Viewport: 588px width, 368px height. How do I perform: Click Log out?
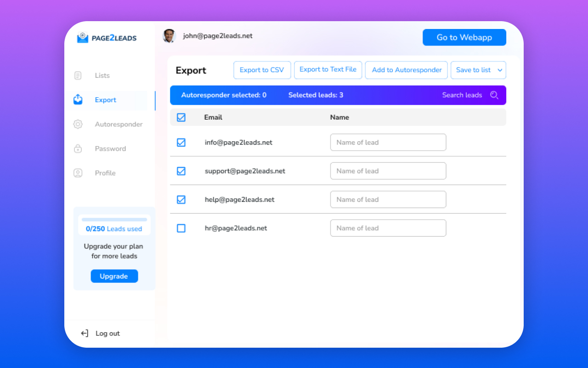(x=107, y=333)
